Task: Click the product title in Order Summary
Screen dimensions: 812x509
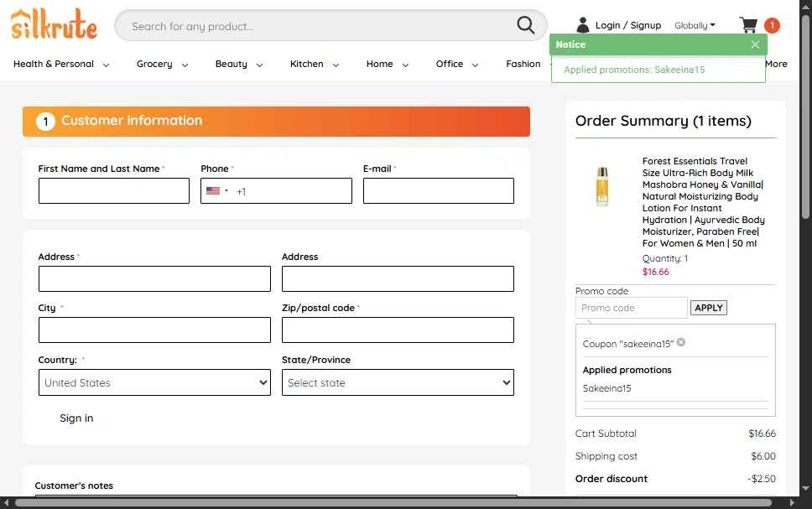Action: 703,202
